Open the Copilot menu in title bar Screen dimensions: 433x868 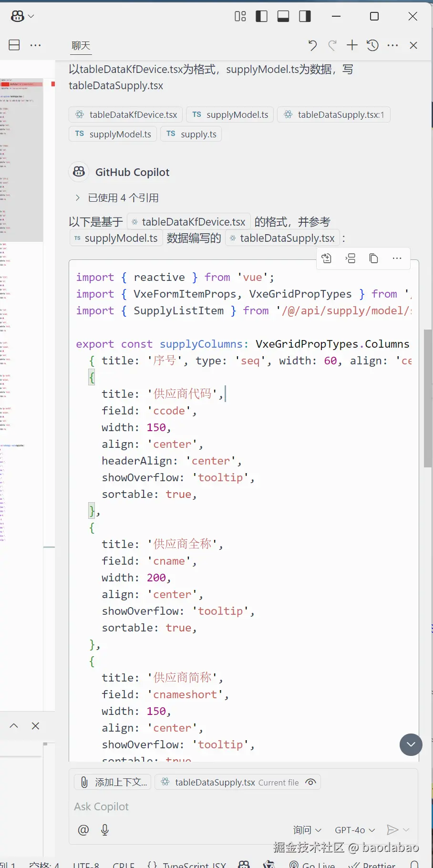(x=22, y=16)
